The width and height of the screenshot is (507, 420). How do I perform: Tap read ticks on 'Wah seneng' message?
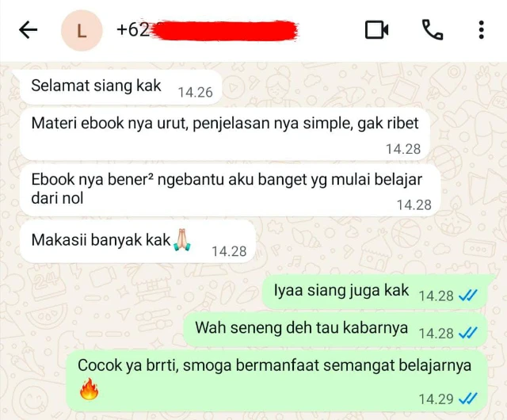(468, 333)
